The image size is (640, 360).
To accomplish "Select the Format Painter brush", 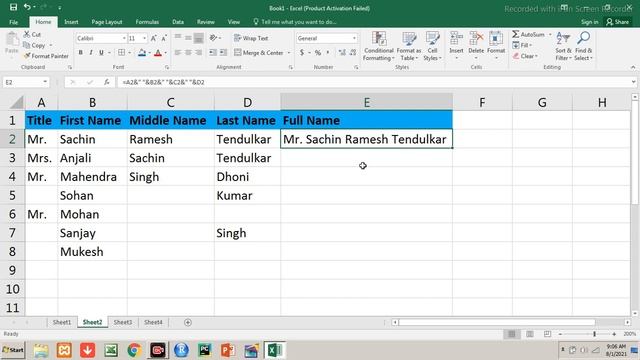I will (46, 56).
